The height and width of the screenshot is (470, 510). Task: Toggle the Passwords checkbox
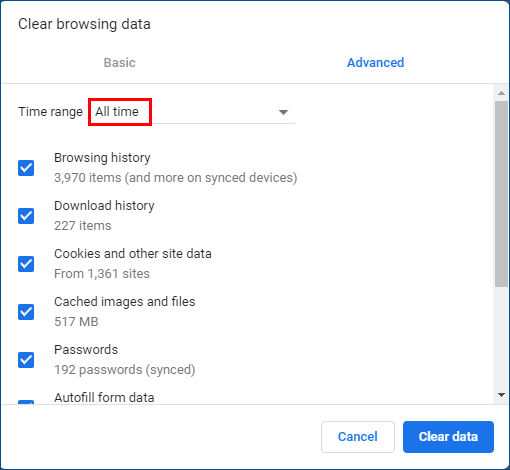[x=26, y=360]
